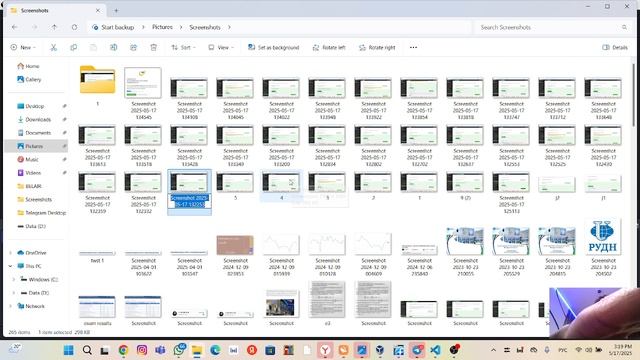Open Microsoft Edge from the taskbar
This screenshot has height=360, width=640.
[215, 350]
